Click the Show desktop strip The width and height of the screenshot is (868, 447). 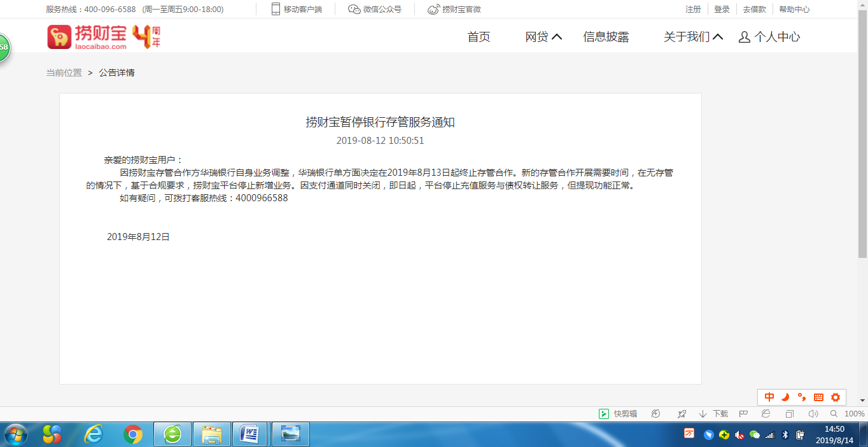[864, 434]
